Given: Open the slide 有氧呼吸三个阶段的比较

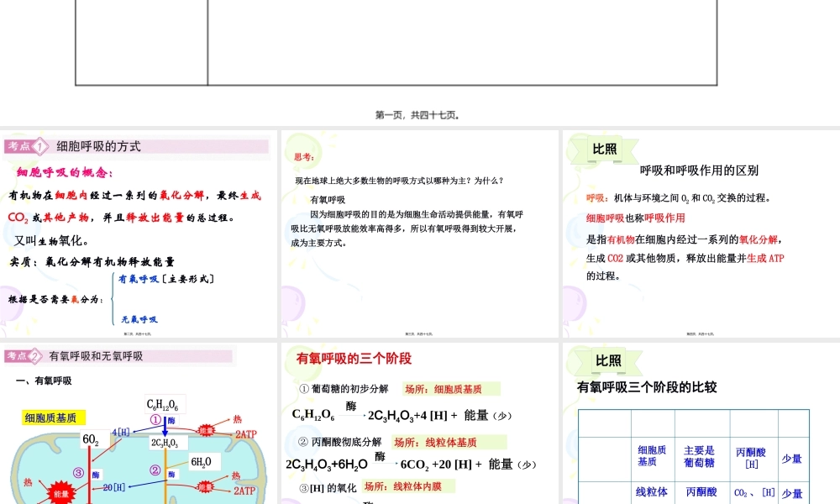Looking at the screenshot, I should [701, 423].
